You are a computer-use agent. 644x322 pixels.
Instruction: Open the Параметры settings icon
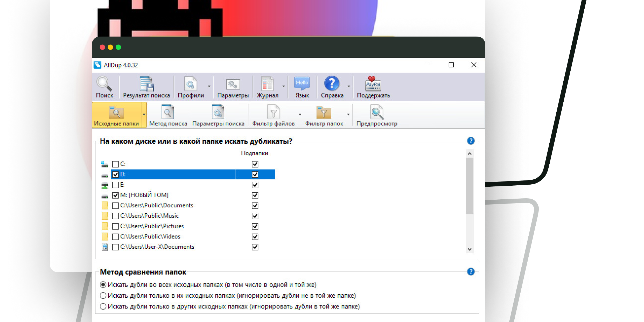click(233, 84)
